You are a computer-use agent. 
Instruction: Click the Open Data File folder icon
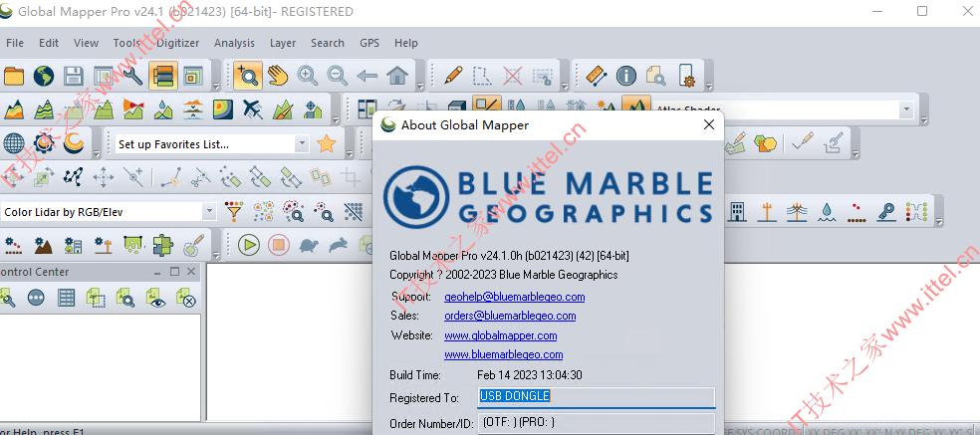(13, 77)
